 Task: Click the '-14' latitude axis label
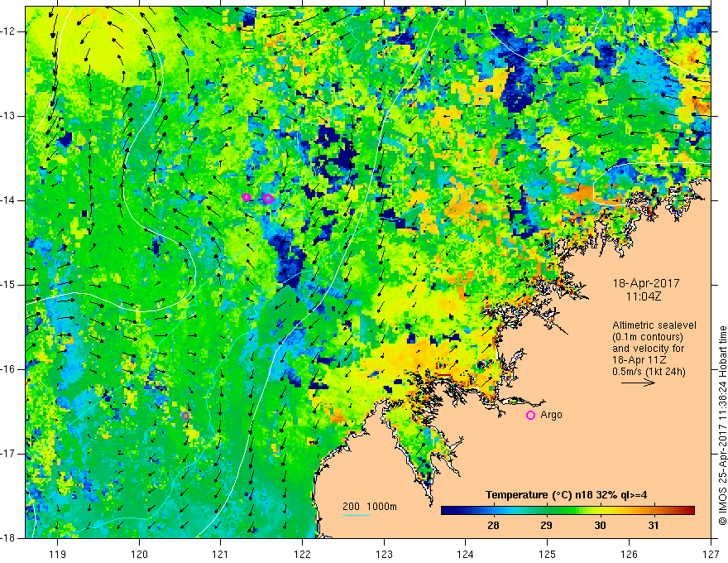click(x=9, y=200)
